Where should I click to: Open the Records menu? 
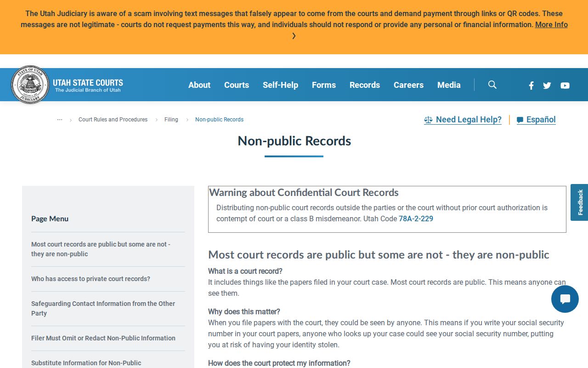tap(365, 85)
